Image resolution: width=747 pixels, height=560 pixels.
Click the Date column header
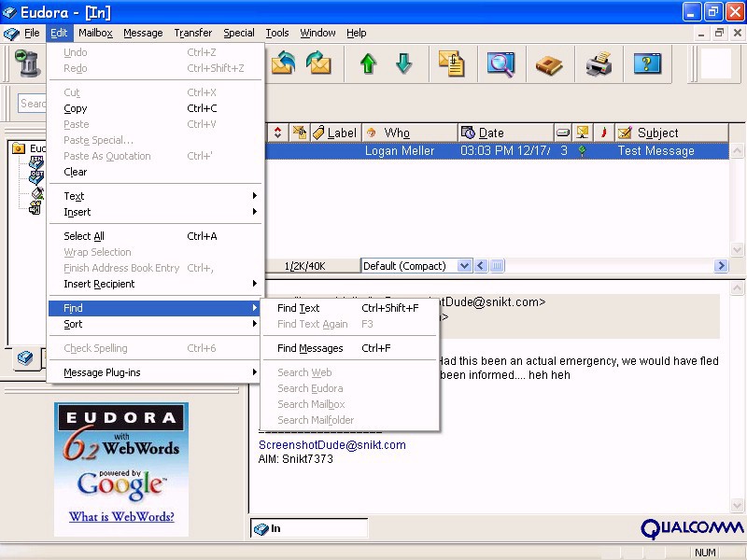[506, 133]
